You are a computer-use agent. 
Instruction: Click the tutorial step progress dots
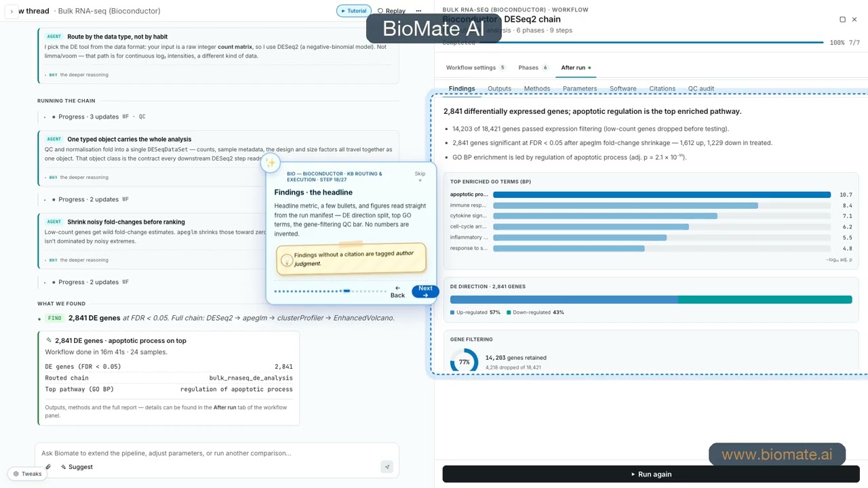pos(330,291)
